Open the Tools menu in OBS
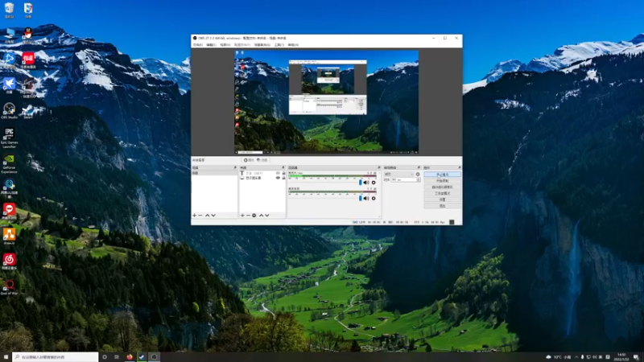 click(x=279, y=45)
